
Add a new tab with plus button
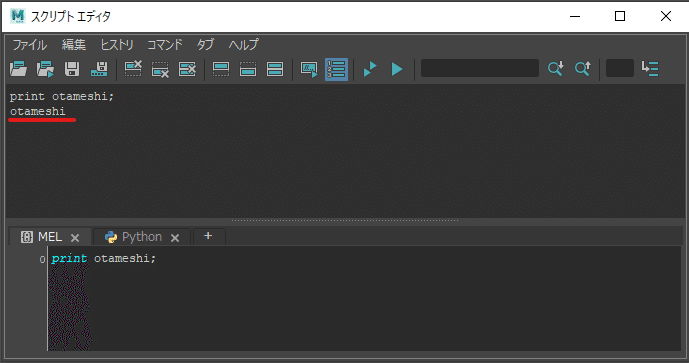pos(208,236)
